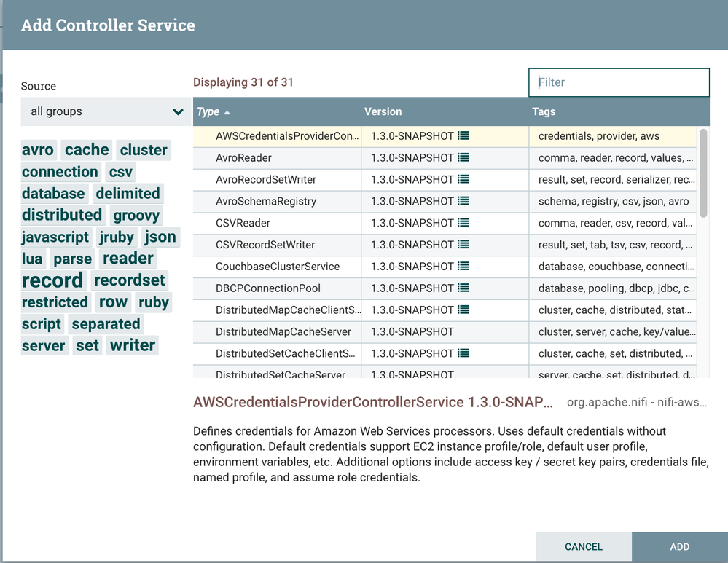Open the "all groups" Source dropdown
This screenshot has height=563, width=728.
click(x=105, y=111)
